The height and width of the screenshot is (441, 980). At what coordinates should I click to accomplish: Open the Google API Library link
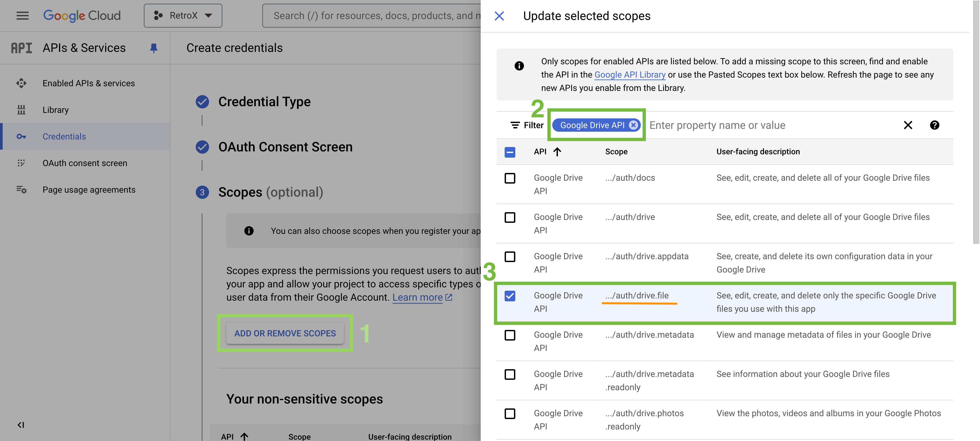click(630, 74)
